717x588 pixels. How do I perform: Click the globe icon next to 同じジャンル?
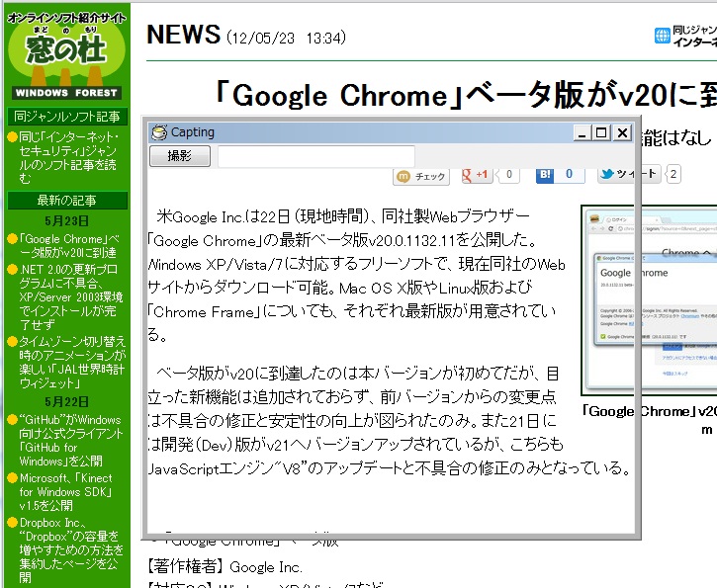point(663,36)
